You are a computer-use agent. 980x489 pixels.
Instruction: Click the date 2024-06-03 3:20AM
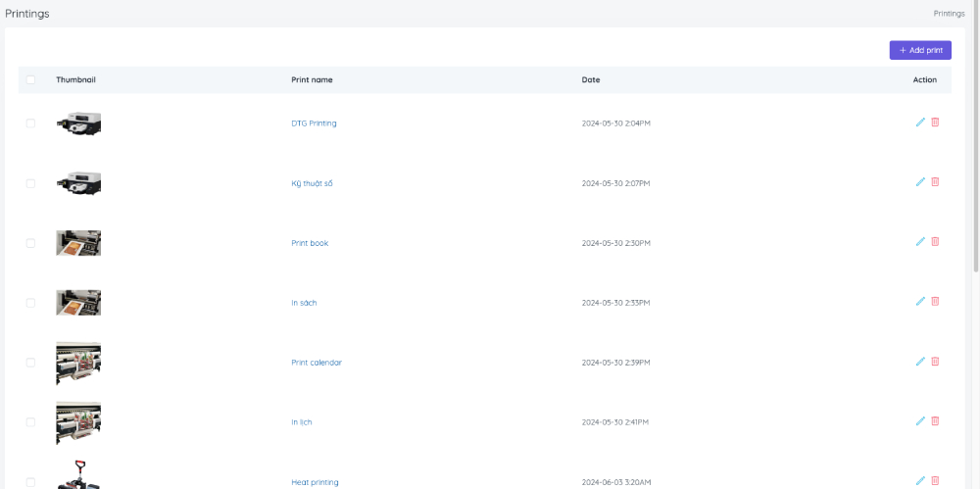tap(616, 482)
